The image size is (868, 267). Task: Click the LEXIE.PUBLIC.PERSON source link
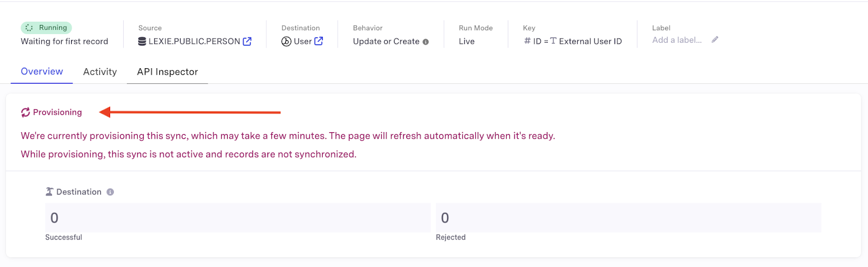[x=194, y=42]
